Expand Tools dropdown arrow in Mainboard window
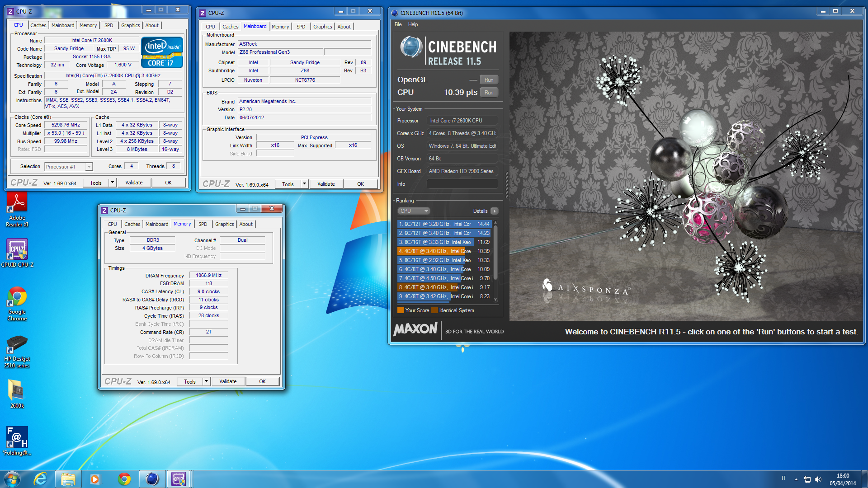This screenshot has height=488, width=868. click(304, 184)
